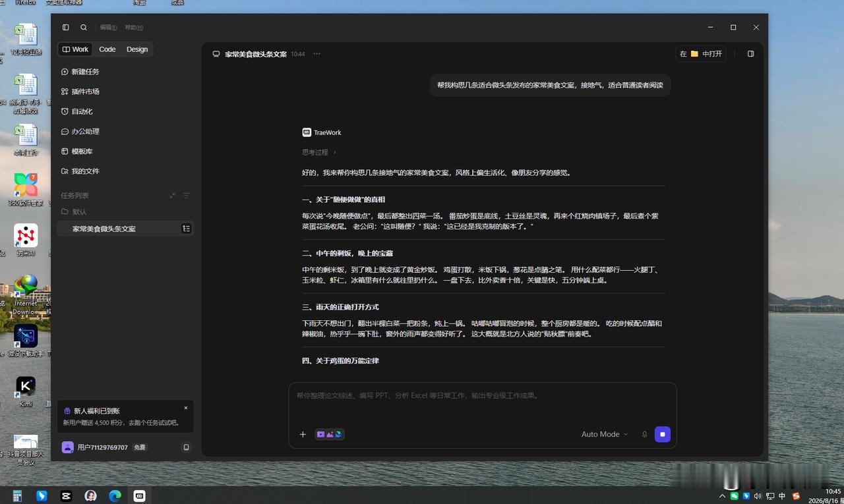Collapse the task list with arrows icon
The width and height of the screenshot is (844, 504).
click(x=172, y=196)
